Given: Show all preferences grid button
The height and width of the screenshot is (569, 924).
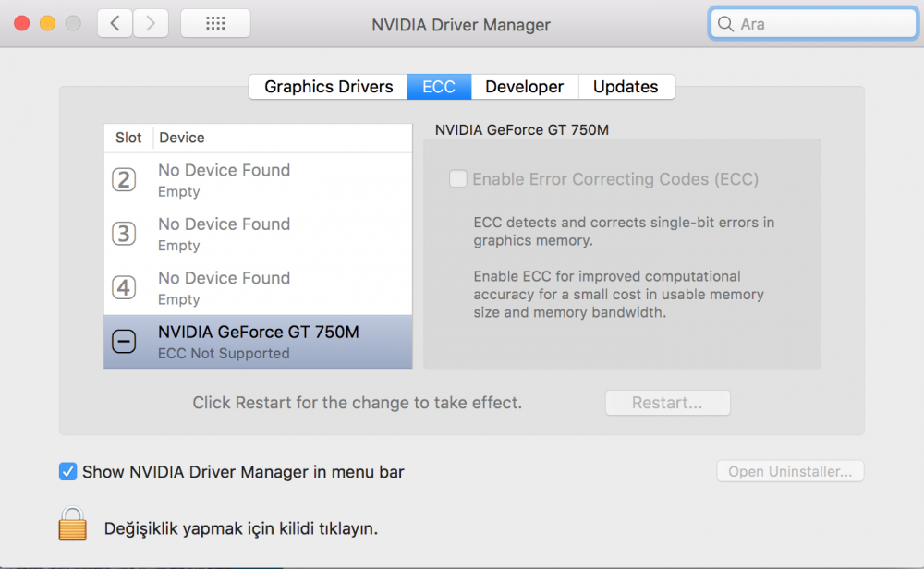Looking at the screenshot, I should [215, 24].
